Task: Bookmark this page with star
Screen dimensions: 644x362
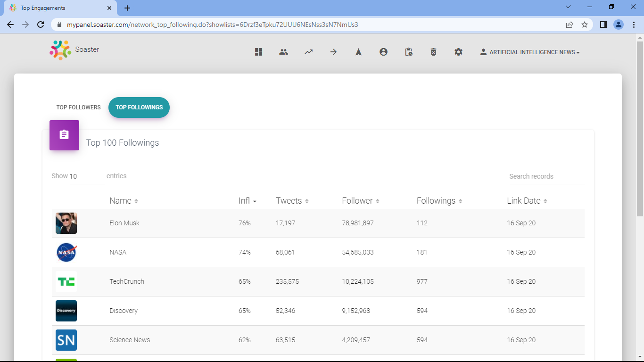Action: [x=585, y=25]
